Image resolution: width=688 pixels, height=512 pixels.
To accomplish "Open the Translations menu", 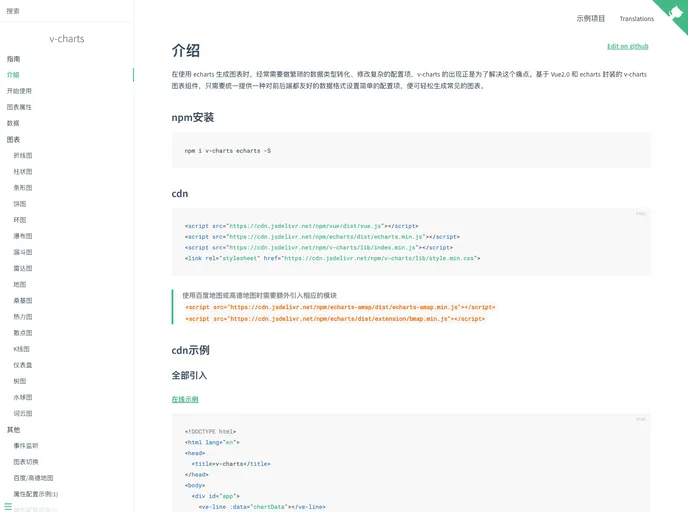I will coord(636,19).
